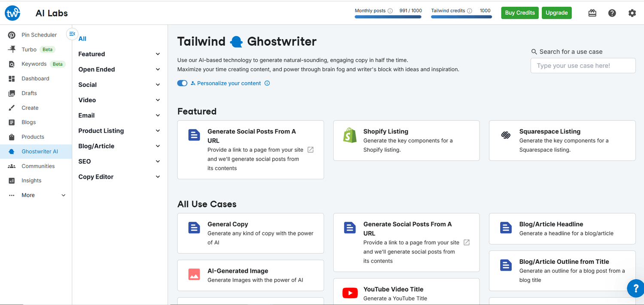Select the All category filter

click(82, 39)
